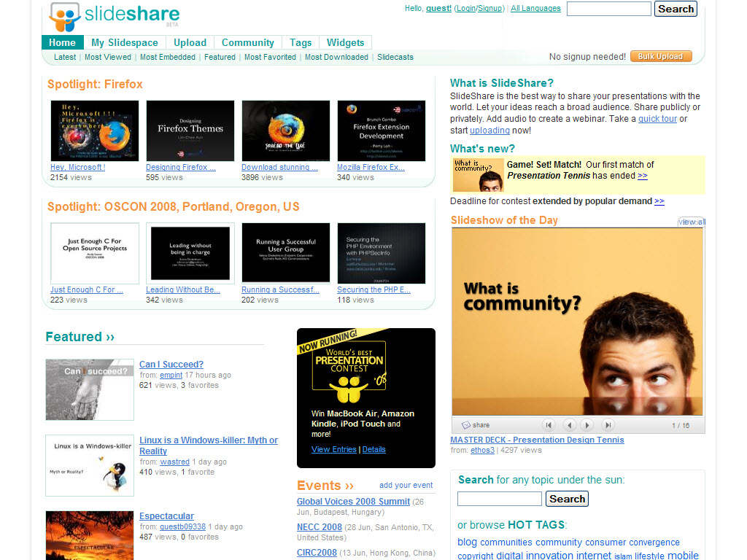
Task: Click quick tour link
Action: (x=657, y=119)
